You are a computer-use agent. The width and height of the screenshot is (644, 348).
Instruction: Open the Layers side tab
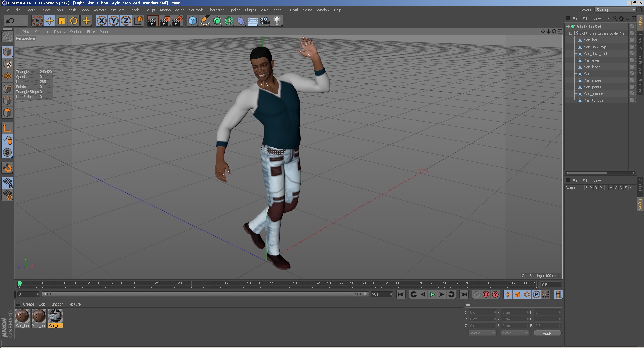tap(640, 204)
